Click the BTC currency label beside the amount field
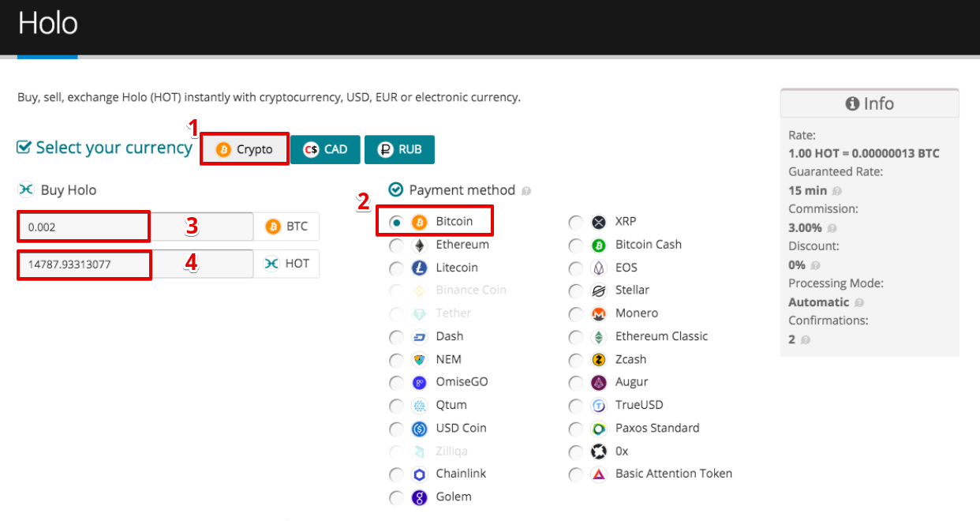The image size is (980, 521). click(x=286, y=227)
